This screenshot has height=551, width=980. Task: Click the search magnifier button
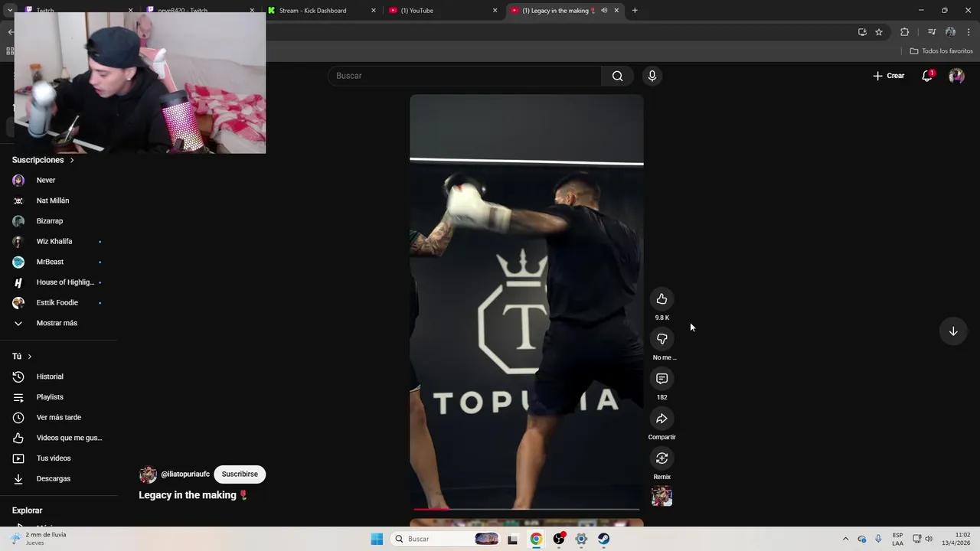(617, 76)
